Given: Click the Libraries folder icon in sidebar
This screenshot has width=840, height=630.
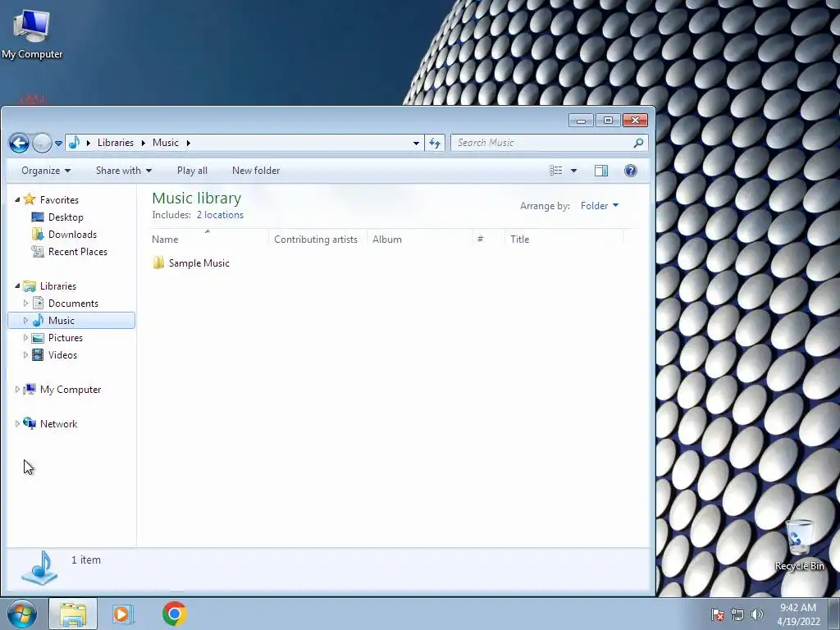Looking at the screenshot, I should [x=30, y=285].
